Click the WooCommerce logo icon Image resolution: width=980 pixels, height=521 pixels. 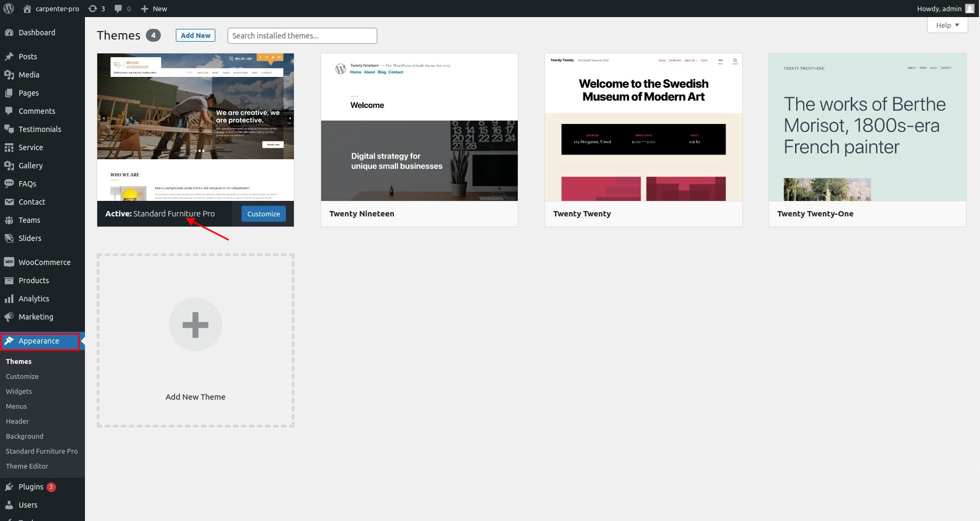9,262
